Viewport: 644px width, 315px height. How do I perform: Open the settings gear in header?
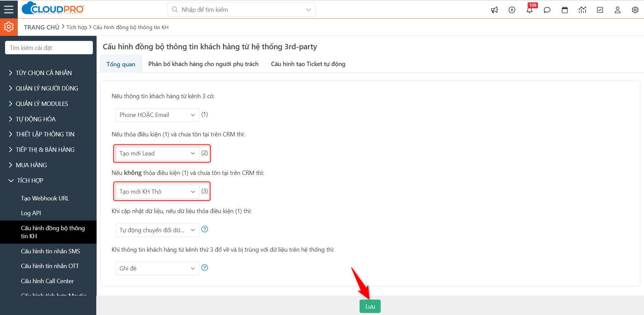point(635,10)
